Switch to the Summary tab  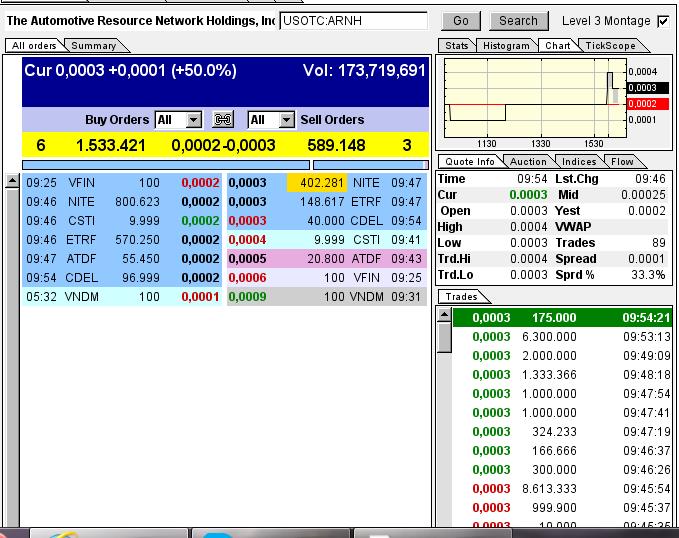(x=95, y=45)
